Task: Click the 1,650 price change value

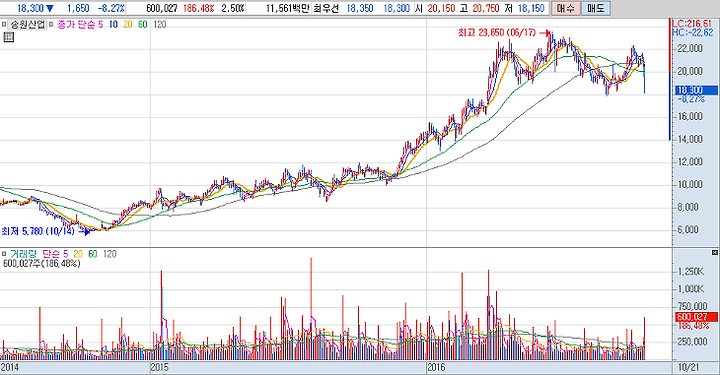Action: [x=78, y=8]
